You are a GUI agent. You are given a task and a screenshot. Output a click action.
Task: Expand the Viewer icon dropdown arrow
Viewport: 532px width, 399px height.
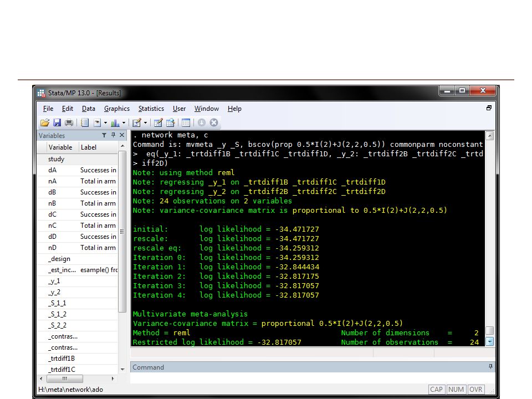[105, 123]
